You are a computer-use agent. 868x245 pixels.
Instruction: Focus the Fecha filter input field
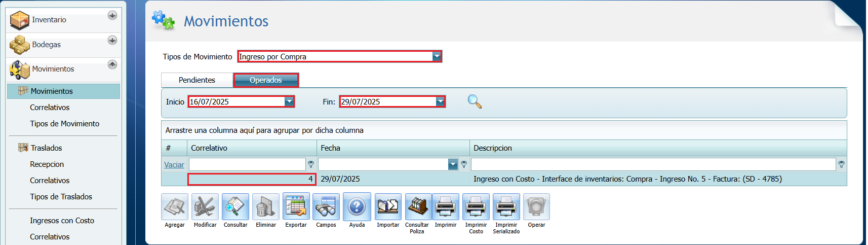point(383,164)
